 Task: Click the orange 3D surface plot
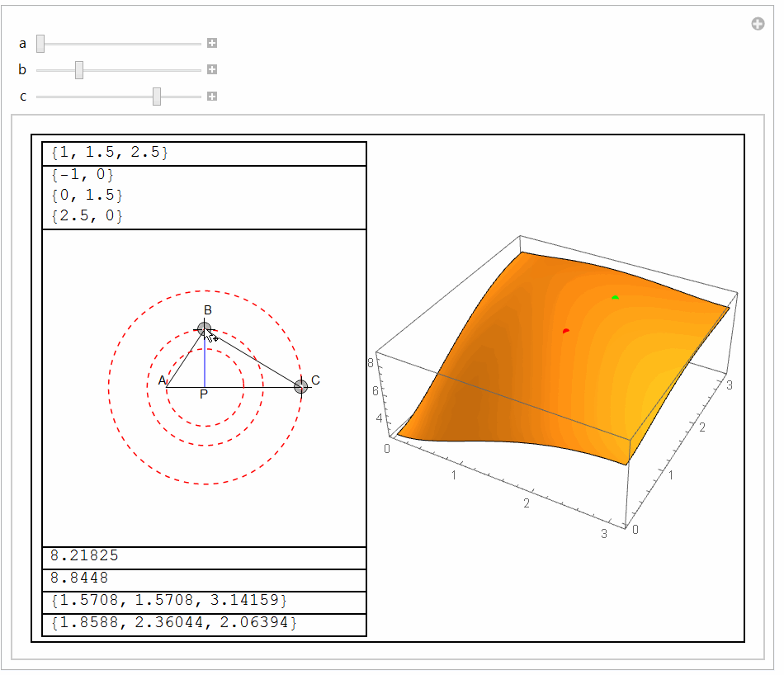pos(563,357)
